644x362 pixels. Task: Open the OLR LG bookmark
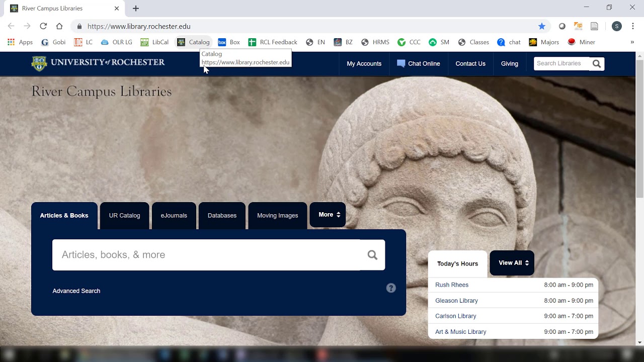pyautogui.click(x=117, y=42)
